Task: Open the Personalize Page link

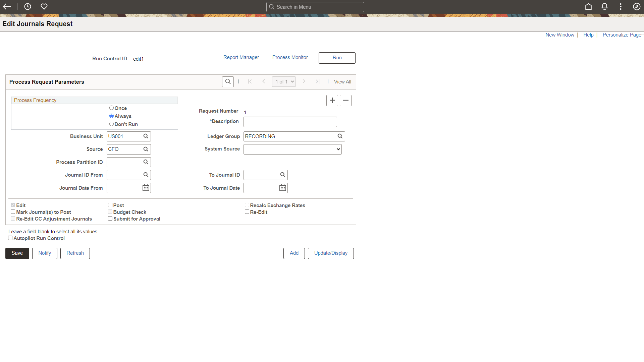Action: (x=622, y=35)
